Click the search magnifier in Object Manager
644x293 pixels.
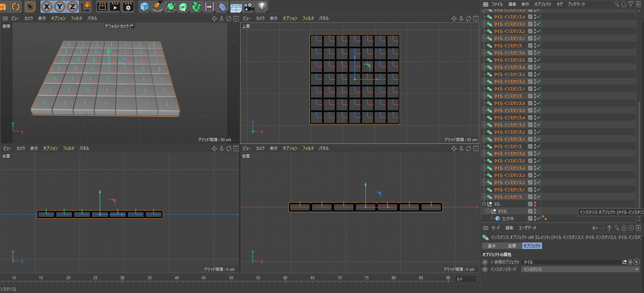point(617,4)
